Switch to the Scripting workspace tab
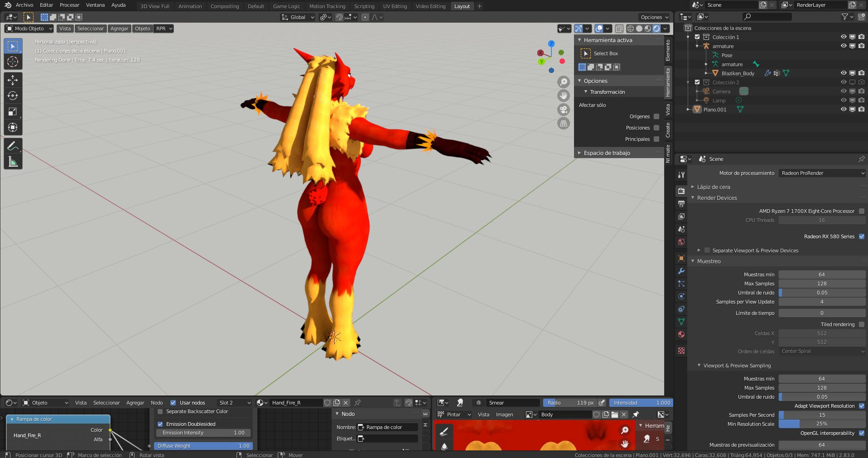868x458 pixels. (364, 6)
